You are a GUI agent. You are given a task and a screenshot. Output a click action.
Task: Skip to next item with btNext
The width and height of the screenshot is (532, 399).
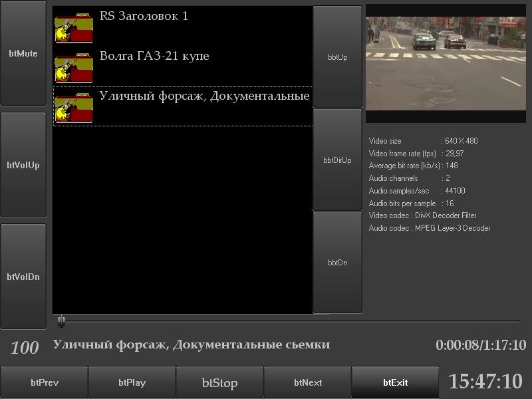307,382
